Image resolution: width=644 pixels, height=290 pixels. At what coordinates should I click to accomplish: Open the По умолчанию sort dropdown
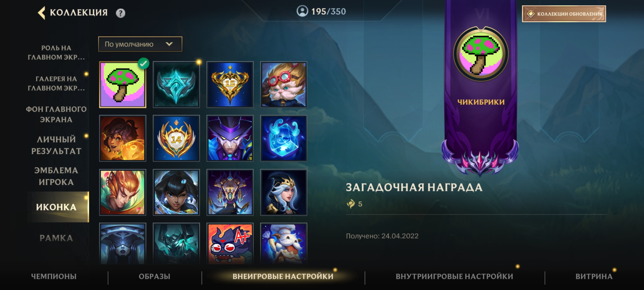140,44
